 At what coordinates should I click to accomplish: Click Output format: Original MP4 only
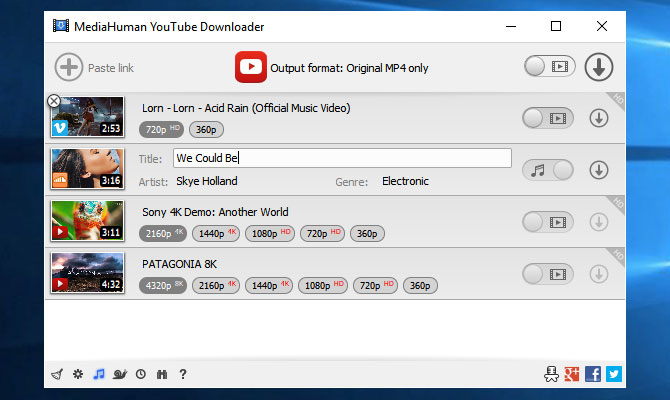349,68
